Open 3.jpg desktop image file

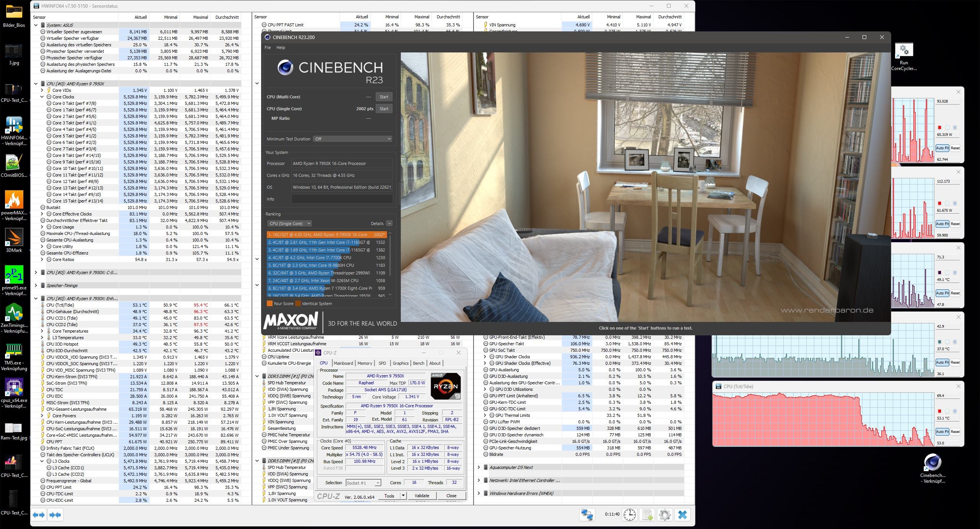tap(14, 54)
